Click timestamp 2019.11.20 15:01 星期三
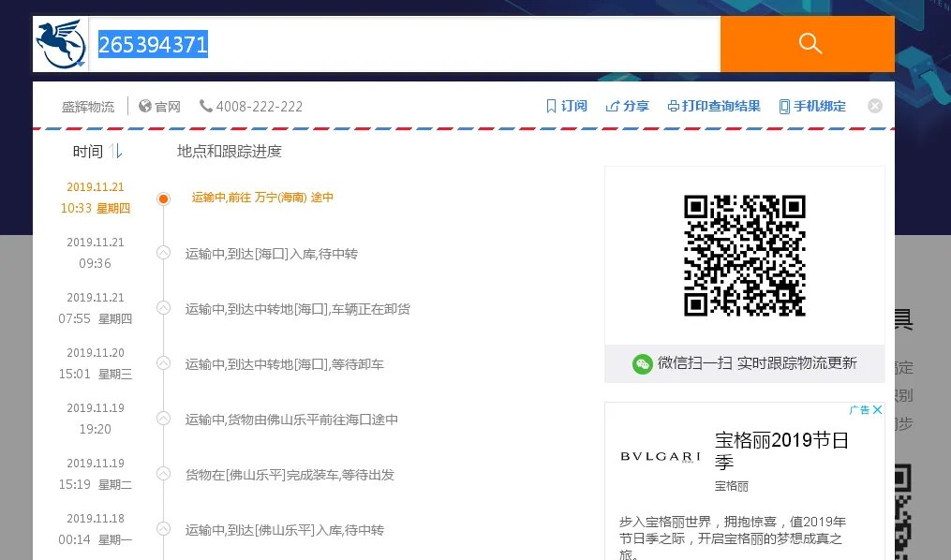Image resolution: width=951 pixels, height=560 pixels. point(96,363)
